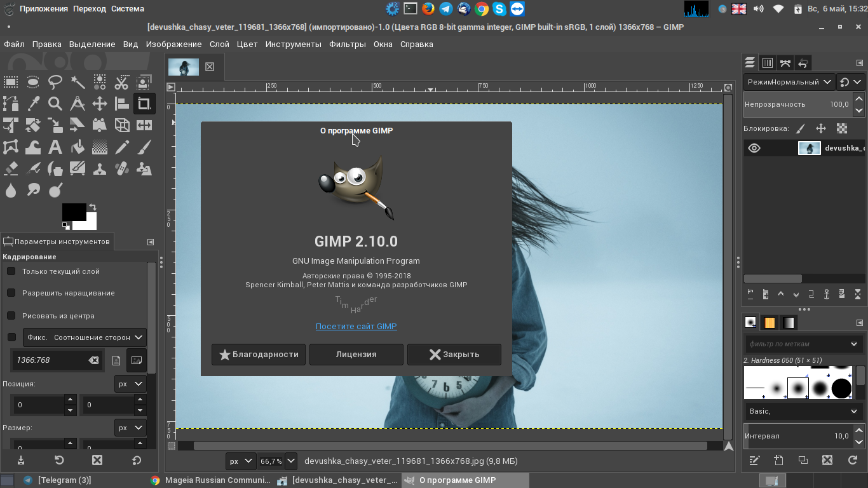Select the Pencil tool
The height and width of the screenshot is (488, 868).
point(122,148)
